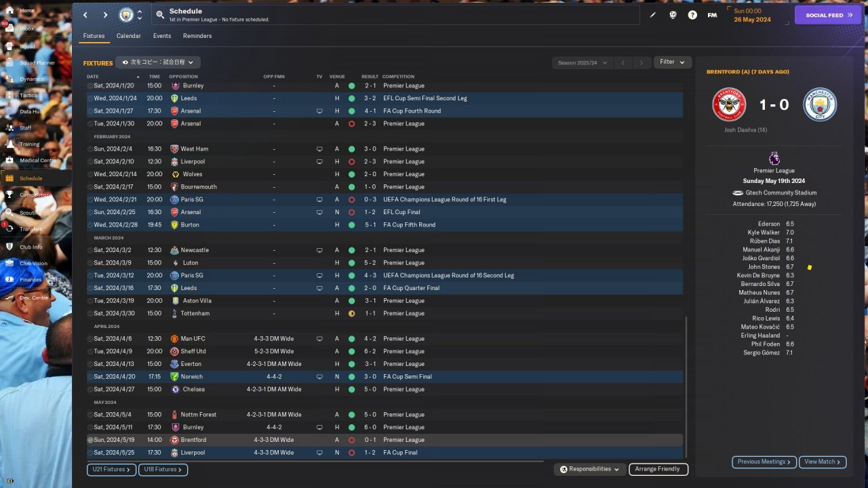
Task: Click player name 'Kevin De Bruyne'
Action: point(758,276)
